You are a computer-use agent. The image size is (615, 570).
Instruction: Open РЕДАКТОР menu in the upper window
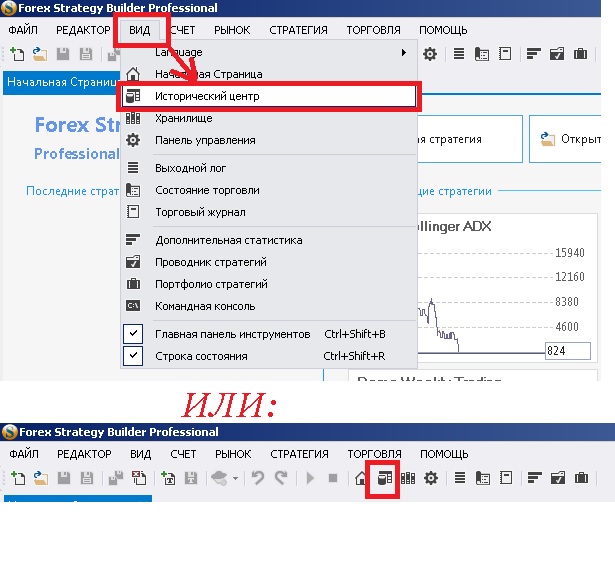tap(83, 30)
